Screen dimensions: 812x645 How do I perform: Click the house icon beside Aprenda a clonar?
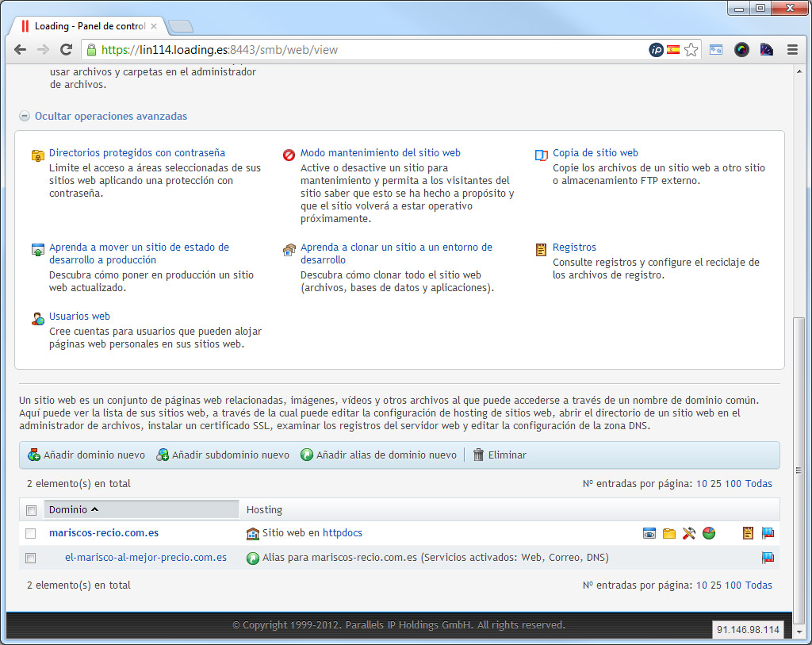point(289,250)
